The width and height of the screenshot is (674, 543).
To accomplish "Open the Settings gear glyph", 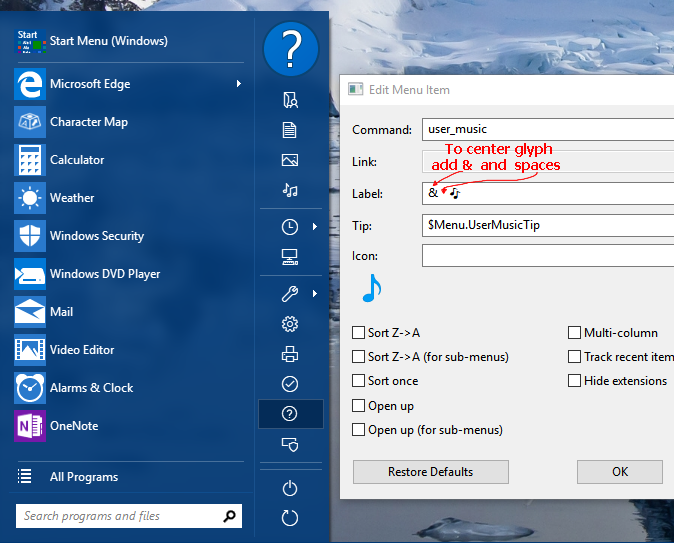I will tap(290, 324).
